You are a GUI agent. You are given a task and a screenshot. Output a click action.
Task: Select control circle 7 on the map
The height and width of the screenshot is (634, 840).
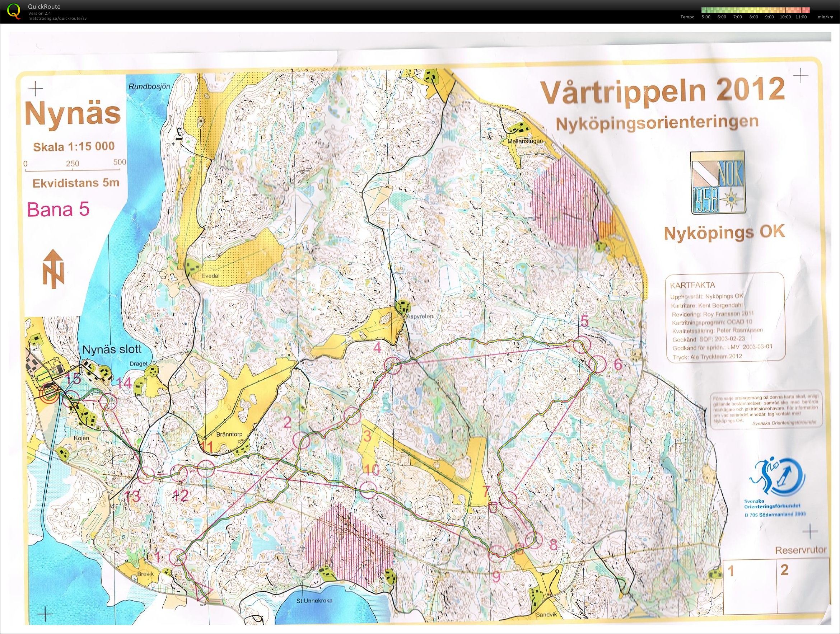508,499
